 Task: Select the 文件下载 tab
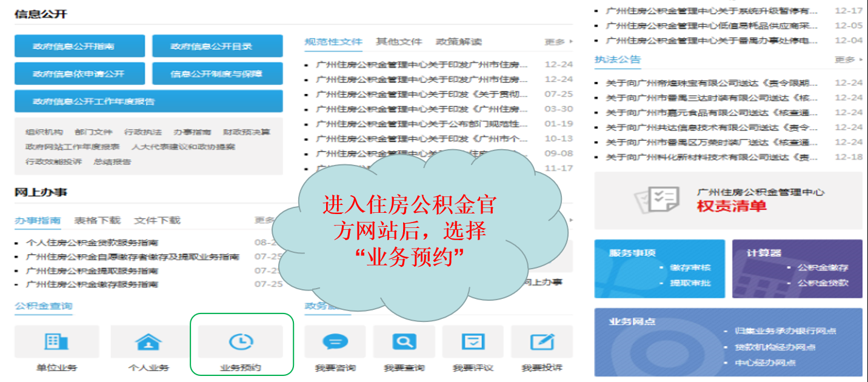pos(157,220)
